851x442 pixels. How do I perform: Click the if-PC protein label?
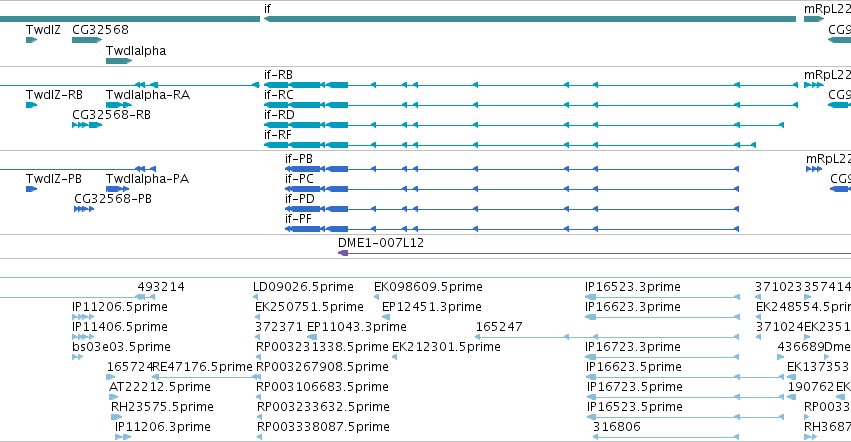tap(300, 179)
